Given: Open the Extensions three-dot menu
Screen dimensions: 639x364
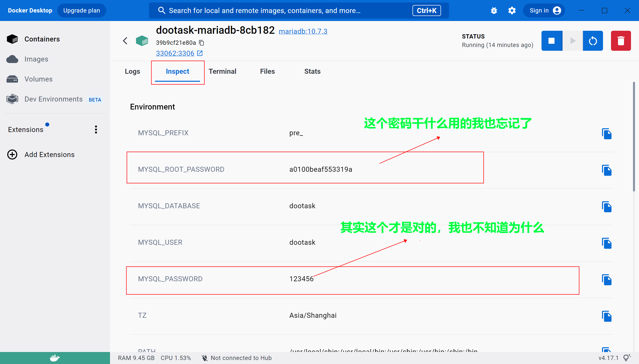Looking at the screenshot, I should pyautogui.click(x=96, y=129).
